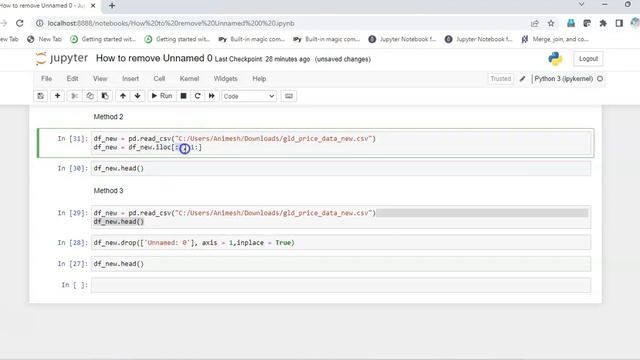Click the Last Checkpoint status text
640x360 pixels.
(262, 59)
